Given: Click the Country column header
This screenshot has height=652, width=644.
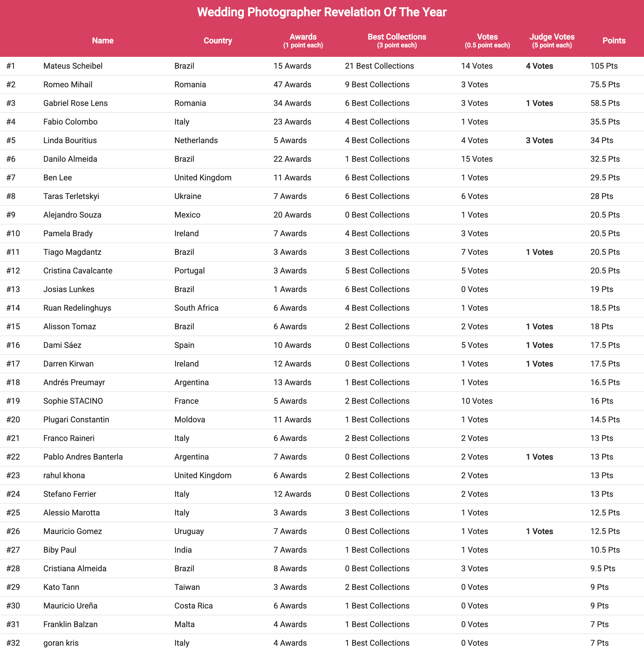Looking at the screenshot, I should (x=218, y=40).
